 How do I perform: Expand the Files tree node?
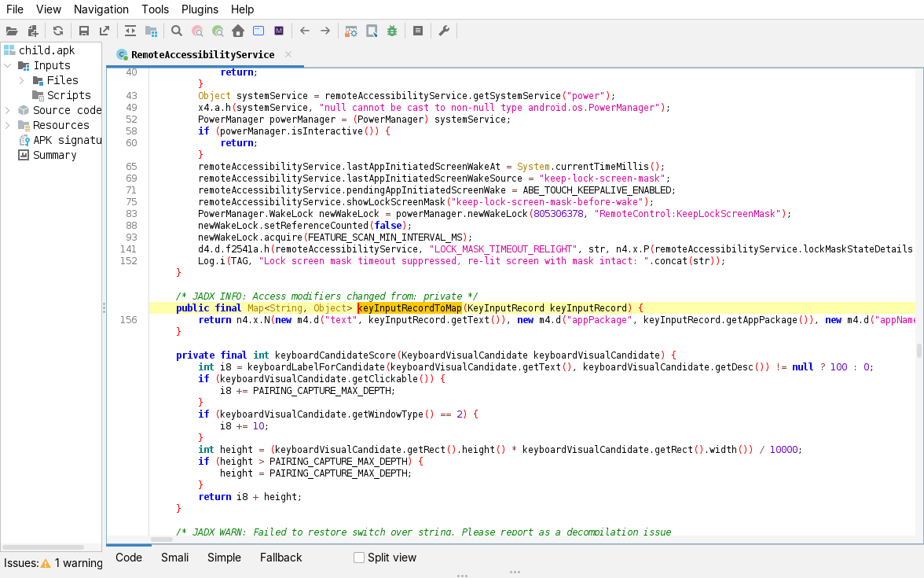22,80
